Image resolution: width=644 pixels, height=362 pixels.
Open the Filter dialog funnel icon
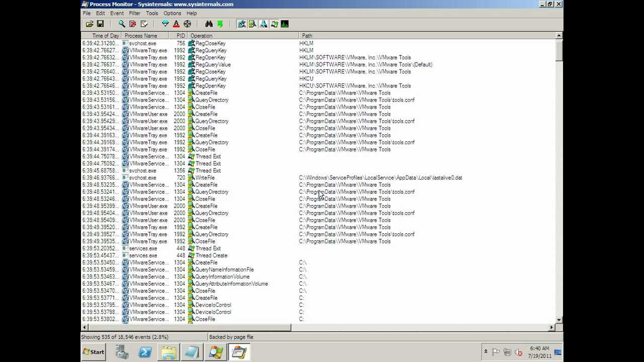tap(165, 24)
